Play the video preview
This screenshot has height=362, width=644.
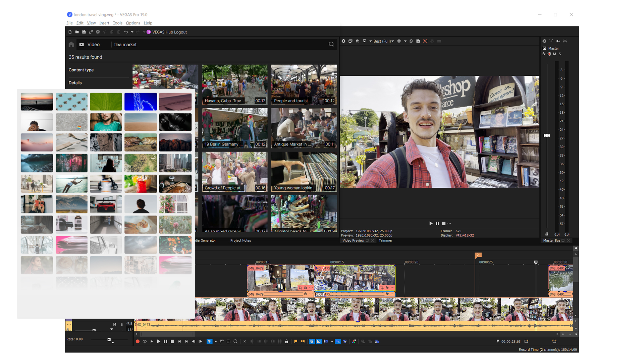[431, 223]
